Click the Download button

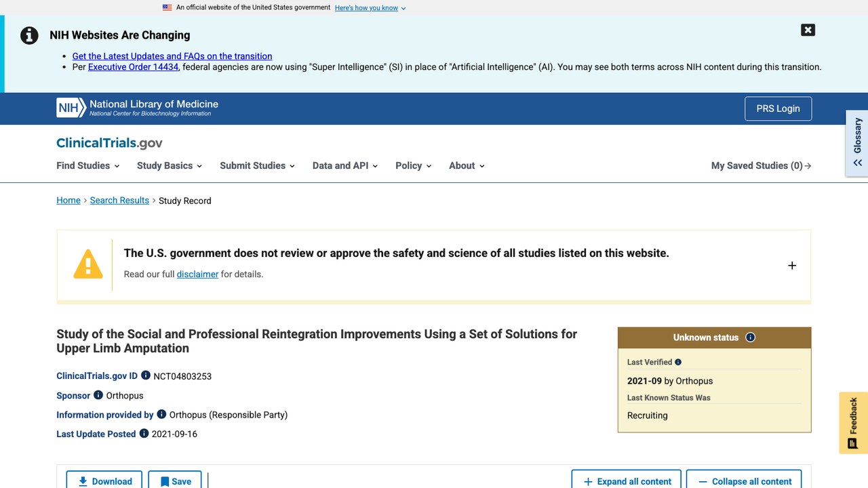tap(104, 480)
